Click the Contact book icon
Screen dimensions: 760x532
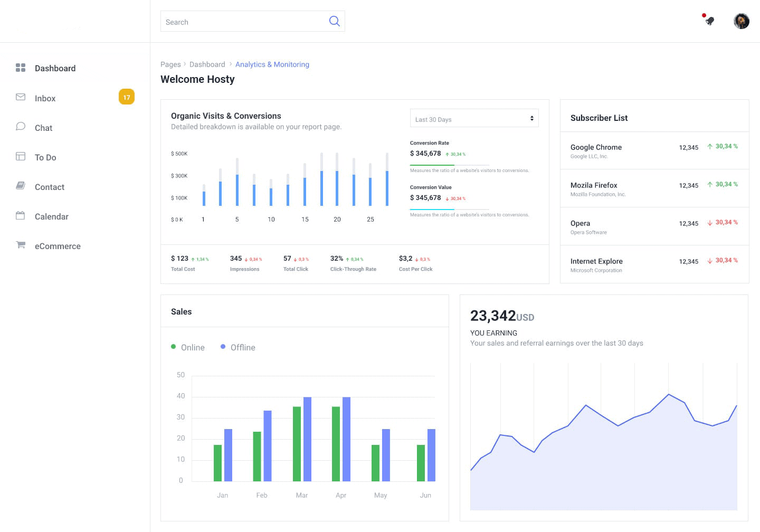click(20, 186)
